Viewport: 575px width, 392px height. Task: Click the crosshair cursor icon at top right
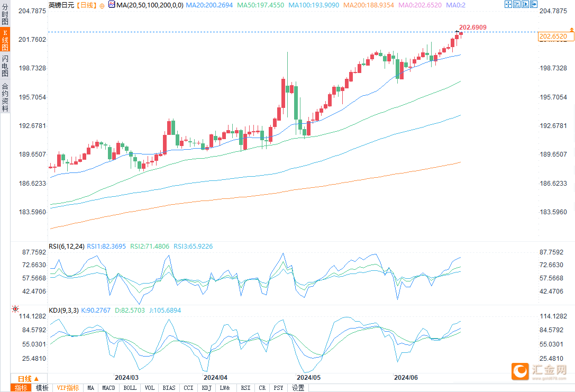508,4
